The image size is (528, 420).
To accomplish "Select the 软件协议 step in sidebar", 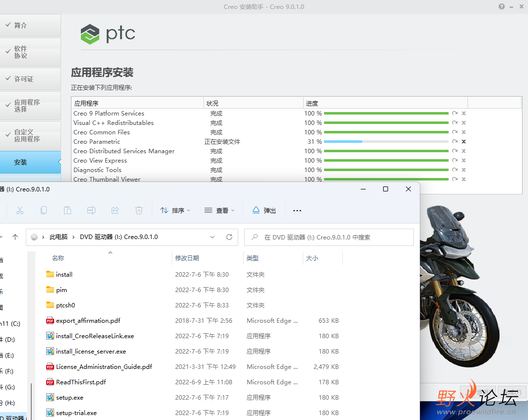I will coord(30,52).
